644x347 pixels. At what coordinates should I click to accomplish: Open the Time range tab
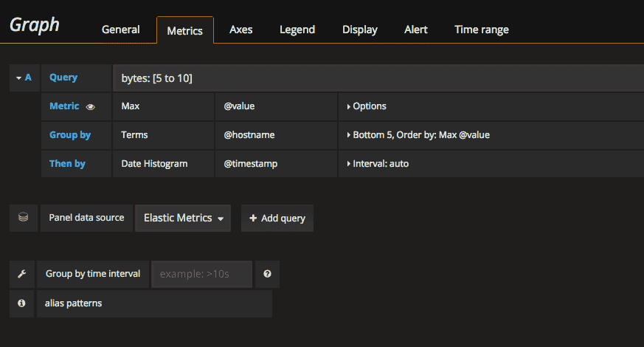click(481, 30)
